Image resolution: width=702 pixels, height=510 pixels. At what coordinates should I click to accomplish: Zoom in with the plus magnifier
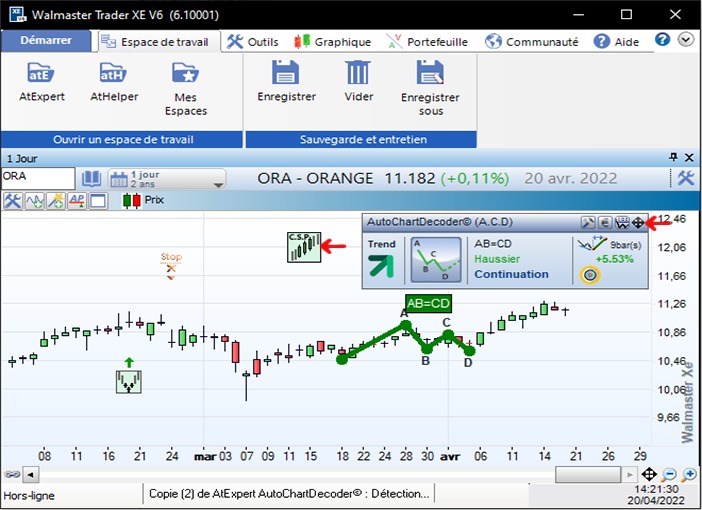click(x=689, y=474)
